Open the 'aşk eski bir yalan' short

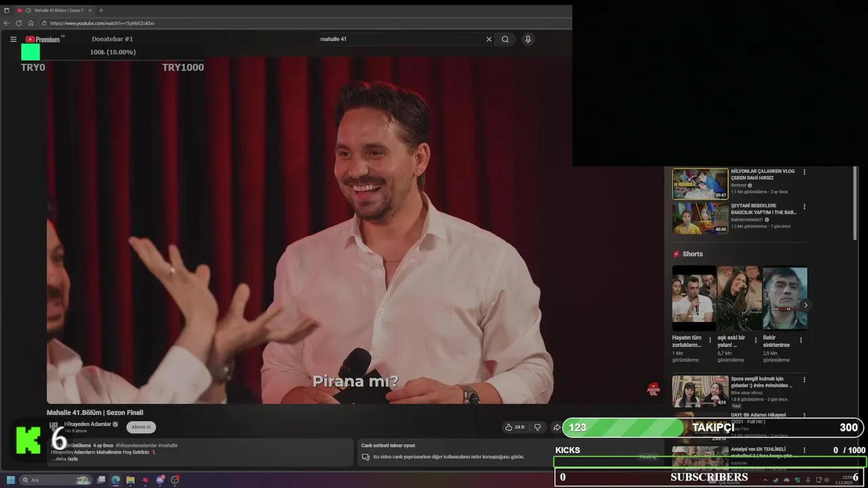click(739, 298)
